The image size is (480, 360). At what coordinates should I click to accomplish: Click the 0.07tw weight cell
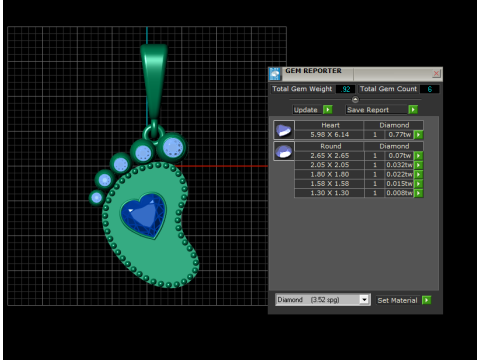[399, 156]
